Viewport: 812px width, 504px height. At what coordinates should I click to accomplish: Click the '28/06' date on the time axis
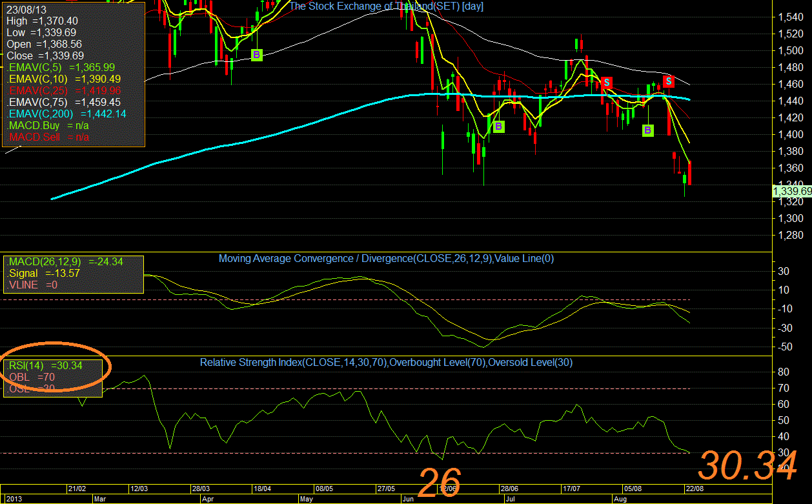[x=511, y=489]
